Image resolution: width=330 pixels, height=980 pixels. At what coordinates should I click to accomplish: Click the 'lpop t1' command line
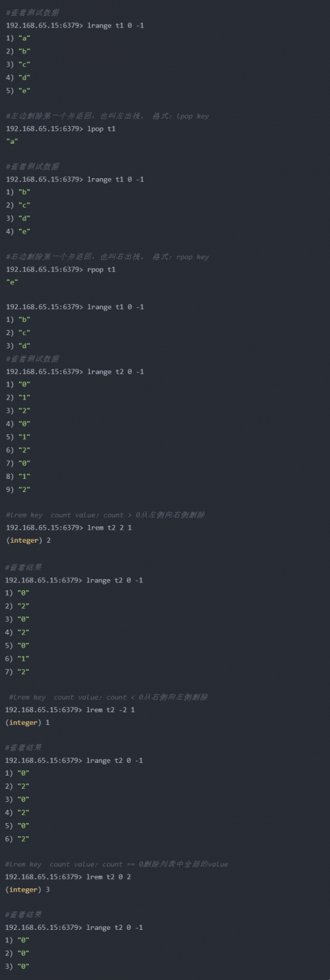(61, 129)
